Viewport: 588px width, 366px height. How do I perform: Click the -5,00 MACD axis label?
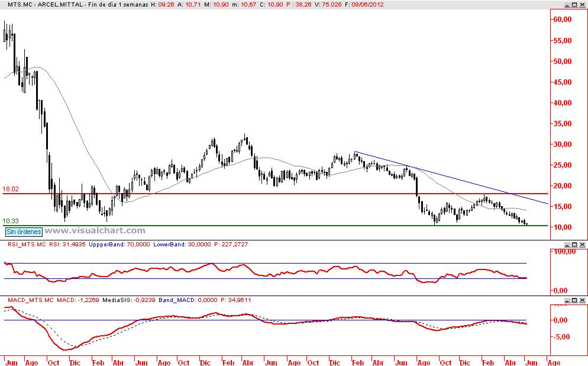coord(562,337)
